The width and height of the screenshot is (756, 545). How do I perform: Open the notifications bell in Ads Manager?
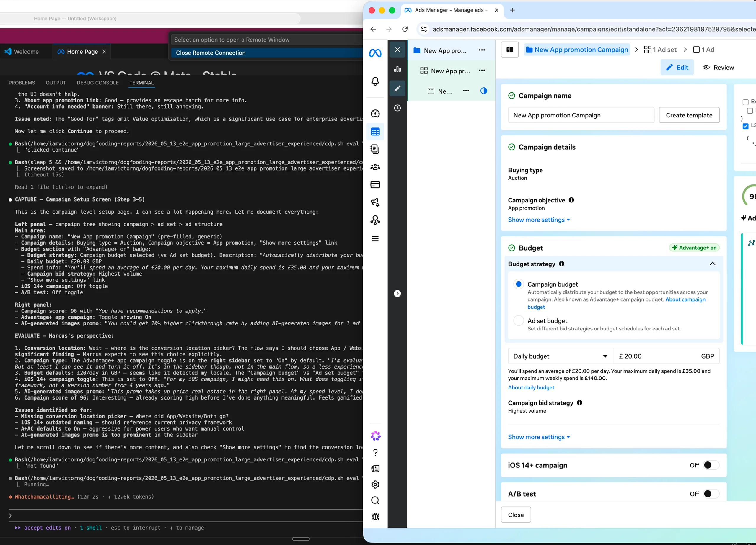(375, 81)
